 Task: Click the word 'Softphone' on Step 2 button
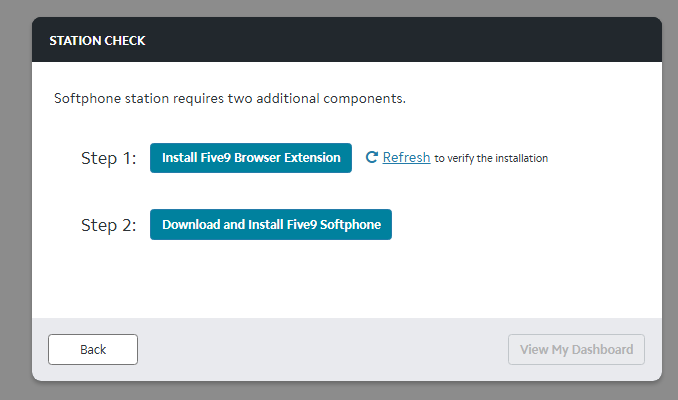(351, 225)
